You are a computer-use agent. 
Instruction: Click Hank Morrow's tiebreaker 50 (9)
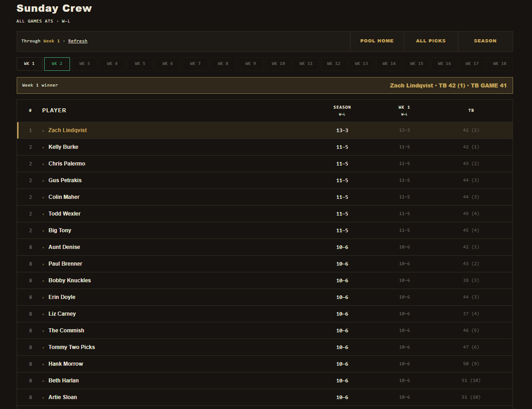(x=471, y=364)
